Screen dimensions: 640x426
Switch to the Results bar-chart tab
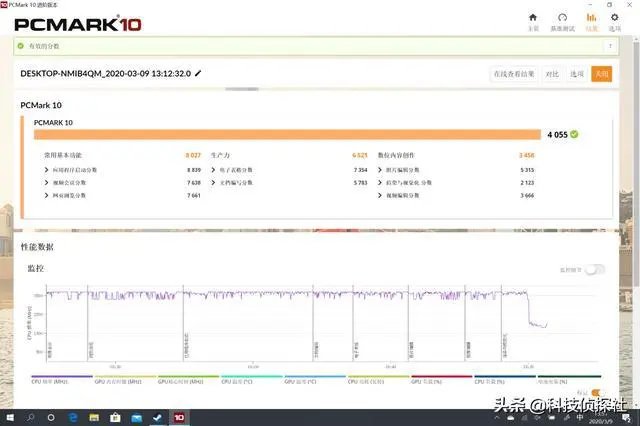pos(591,18)
